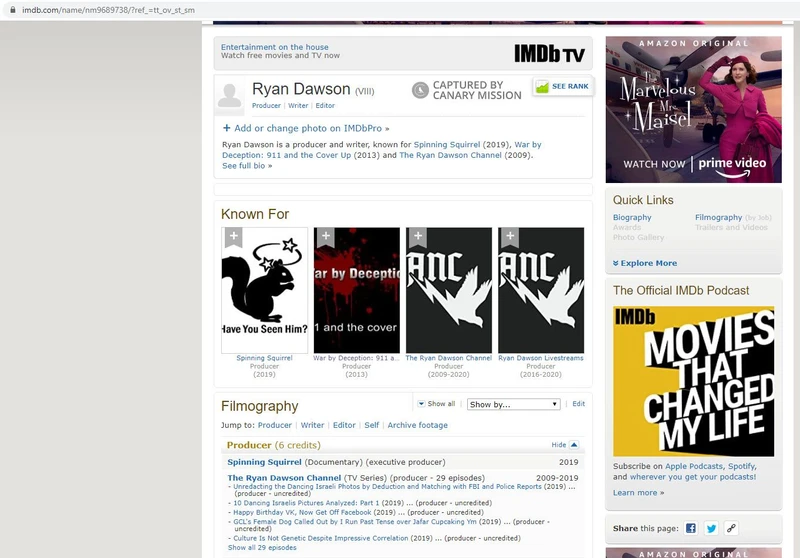The width and height of the screenshot is (800, 558).
Task: Toggle Show all filmography arrow
Action: coord(421,403)
